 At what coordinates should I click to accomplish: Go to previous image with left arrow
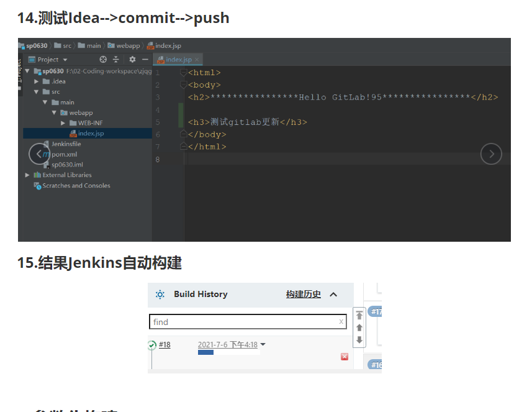(39, 154)
